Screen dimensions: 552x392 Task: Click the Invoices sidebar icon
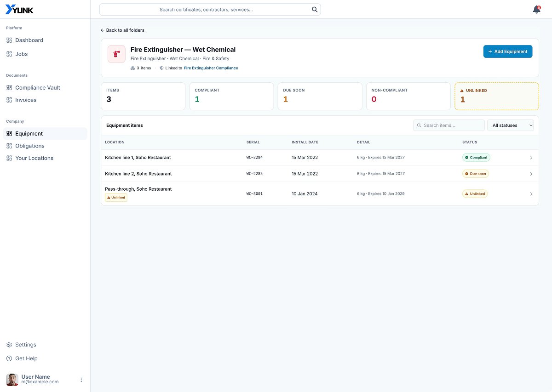point(9,100)
